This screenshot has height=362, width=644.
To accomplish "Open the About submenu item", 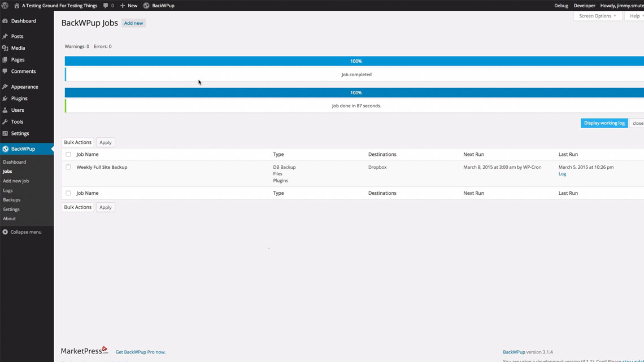I will point(10,219).
